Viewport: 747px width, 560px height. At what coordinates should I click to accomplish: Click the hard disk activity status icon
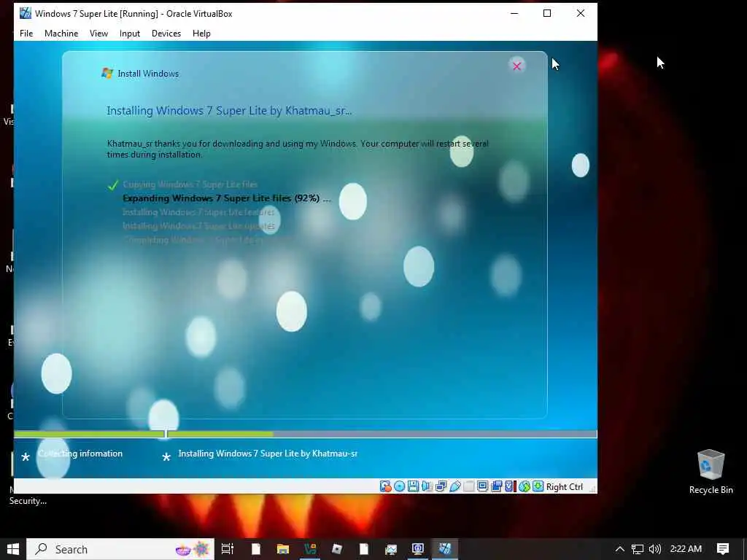[x=385, y=486]
